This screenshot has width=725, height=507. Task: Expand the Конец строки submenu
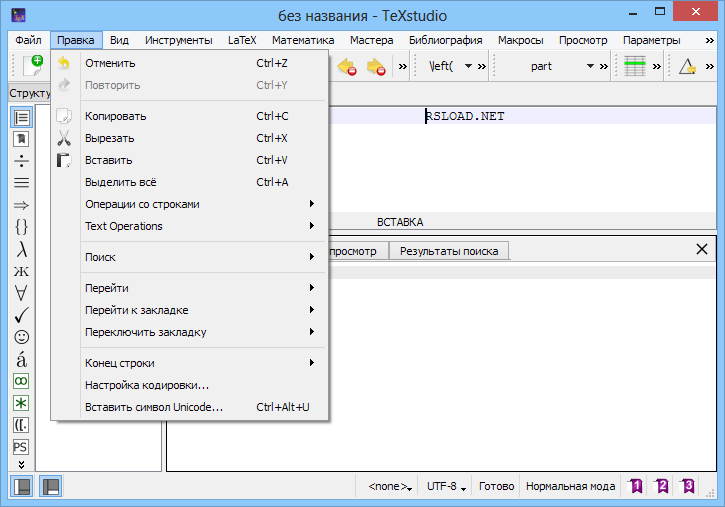199,364
